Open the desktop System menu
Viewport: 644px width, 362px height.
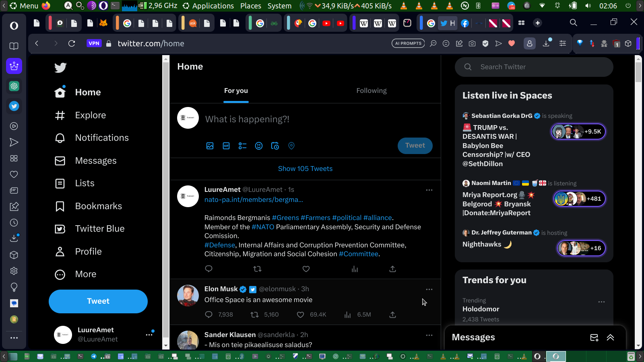click(x=279, y=6)
